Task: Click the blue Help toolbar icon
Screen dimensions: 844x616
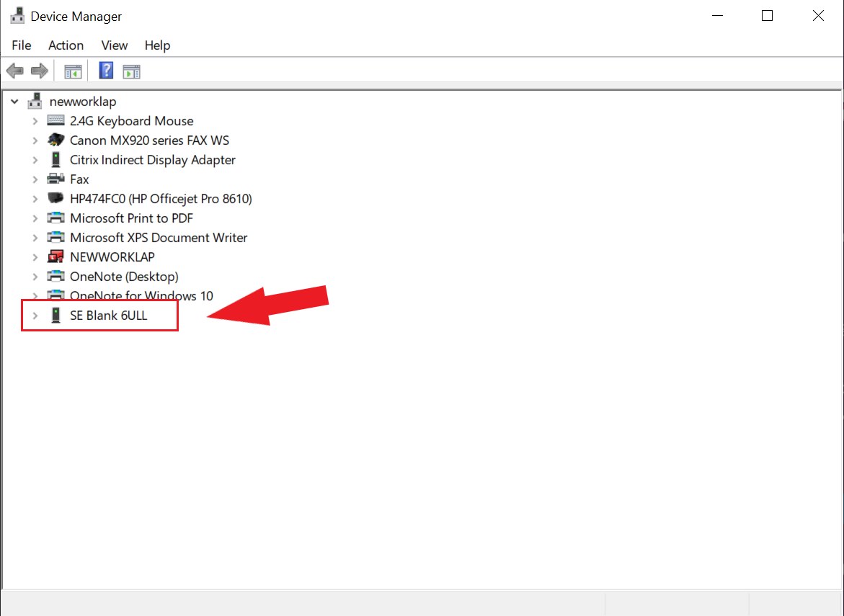Action: click(107, 71)
